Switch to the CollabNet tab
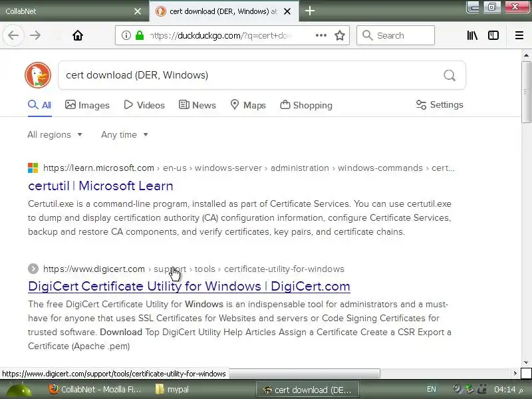532x399 pixels. coord(68,11)
